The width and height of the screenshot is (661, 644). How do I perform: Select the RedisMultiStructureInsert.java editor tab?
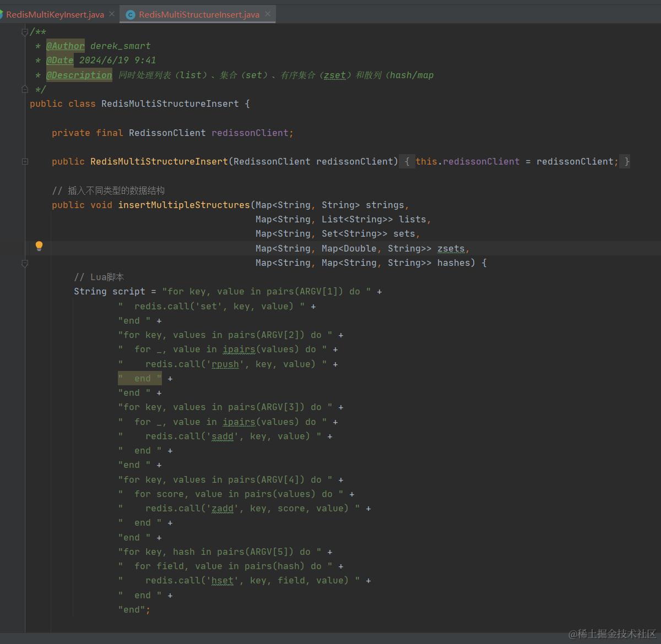(199, 15)
